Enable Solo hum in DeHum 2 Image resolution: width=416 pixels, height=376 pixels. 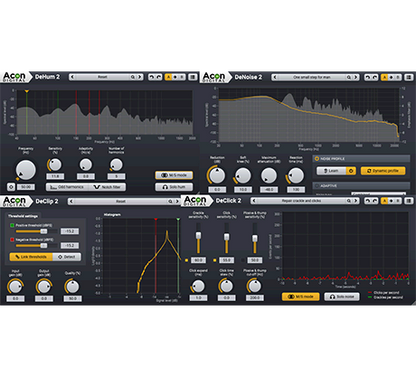[x=174, y=187]
